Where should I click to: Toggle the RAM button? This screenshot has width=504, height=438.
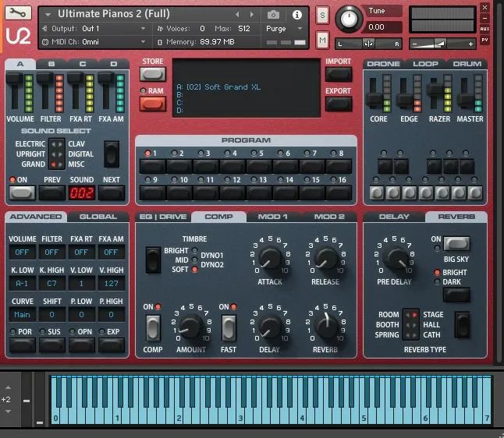(x=153, y=104)
